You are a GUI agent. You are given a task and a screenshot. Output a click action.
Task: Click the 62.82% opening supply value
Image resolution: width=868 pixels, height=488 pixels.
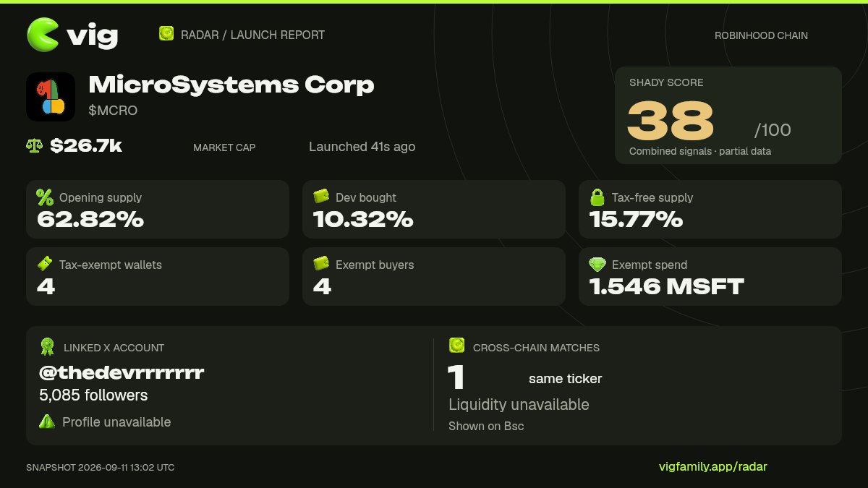[x=90, y=219]
